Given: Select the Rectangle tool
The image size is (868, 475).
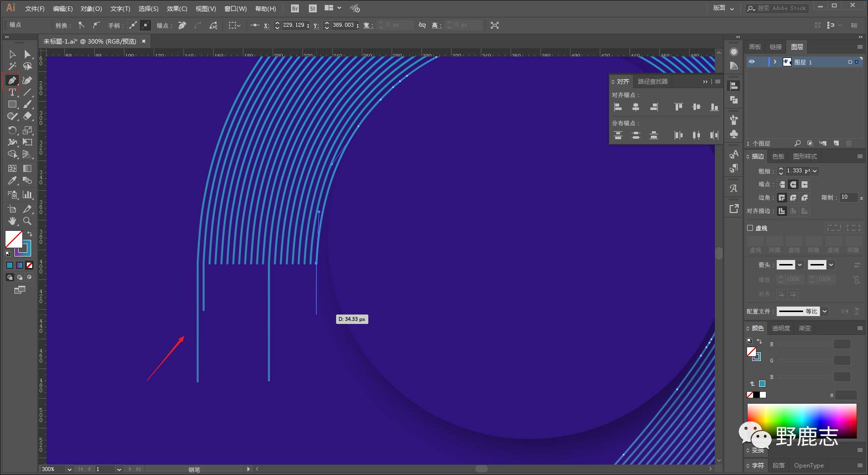Looking at the screenshot, I should click(12, 105).
